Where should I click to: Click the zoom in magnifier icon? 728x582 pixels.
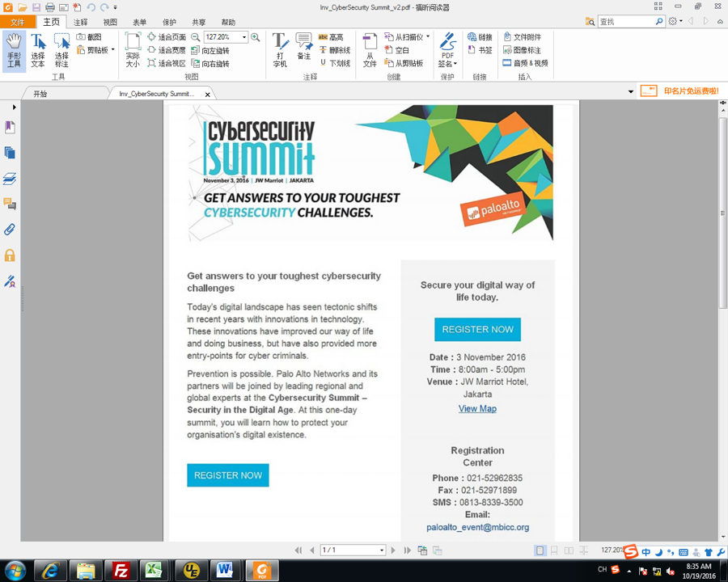click(x=256, y=37)
